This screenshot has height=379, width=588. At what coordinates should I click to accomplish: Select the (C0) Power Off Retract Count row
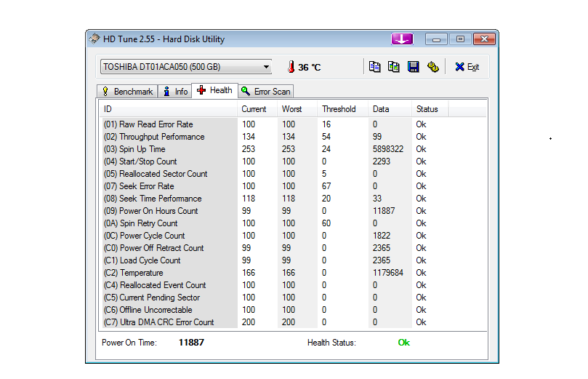tap(275, 248)
